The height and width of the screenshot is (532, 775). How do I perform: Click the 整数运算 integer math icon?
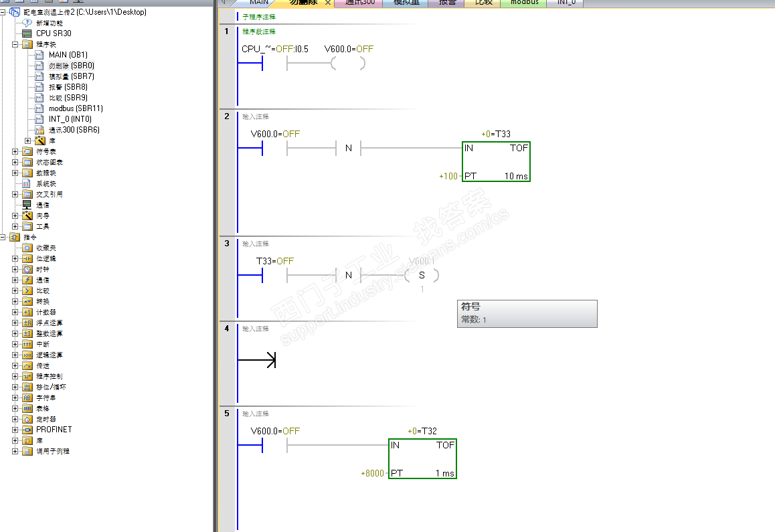pyautogui.click(x=27, y=334)
